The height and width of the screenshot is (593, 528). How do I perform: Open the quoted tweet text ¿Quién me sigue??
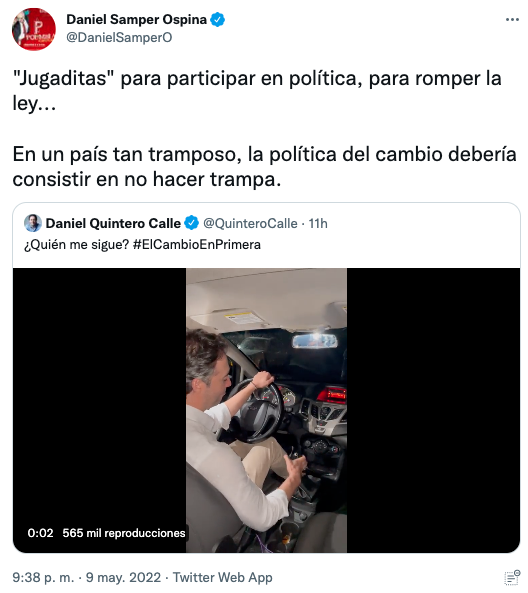click(76, 244)
